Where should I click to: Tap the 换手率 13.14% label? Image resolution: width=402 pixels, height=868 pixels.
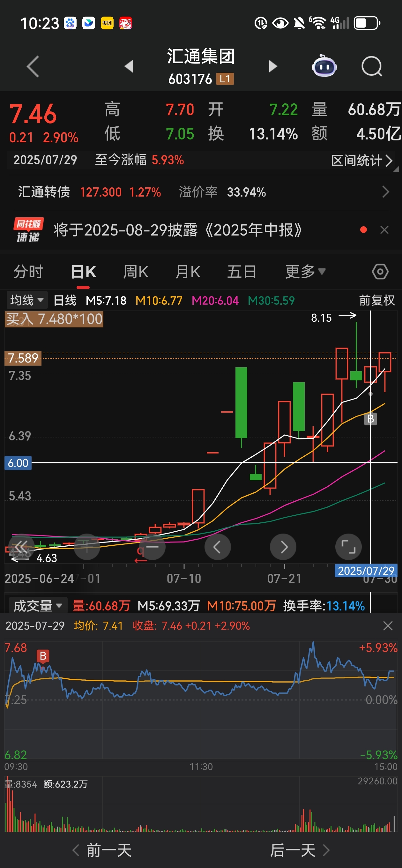click(324, 606)
